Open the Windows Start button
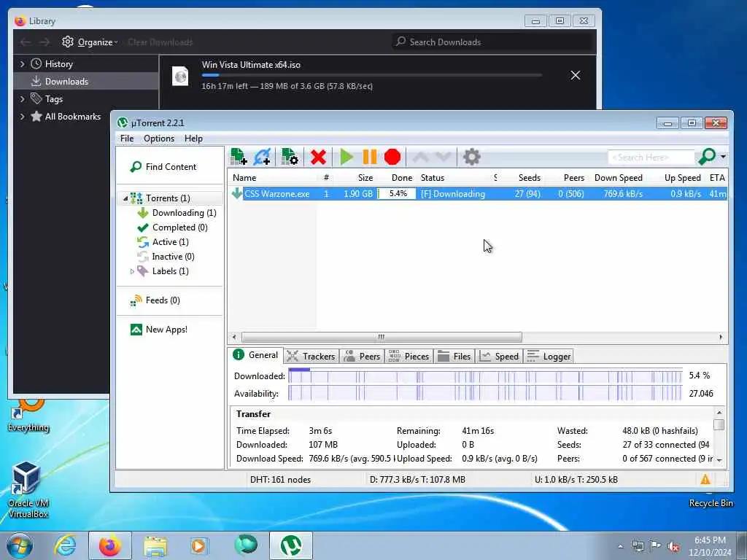 (19, 545)
